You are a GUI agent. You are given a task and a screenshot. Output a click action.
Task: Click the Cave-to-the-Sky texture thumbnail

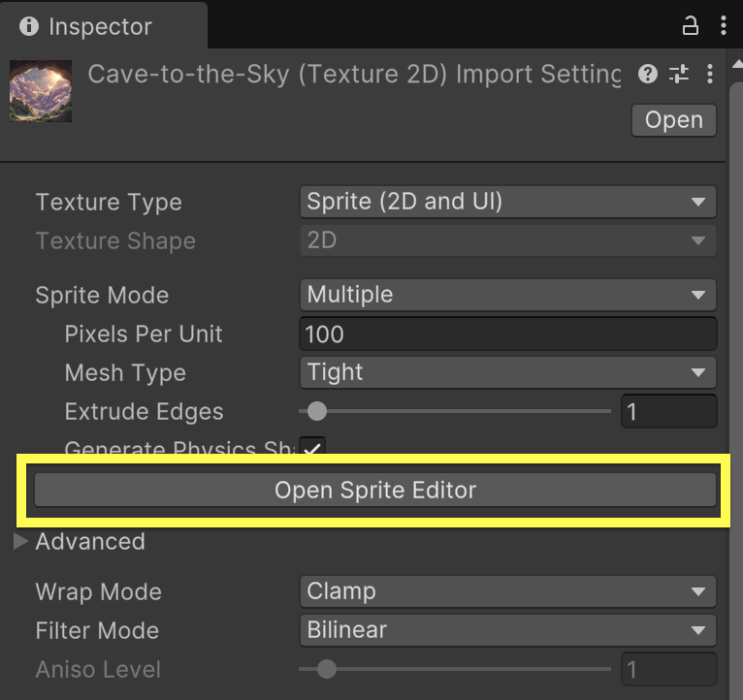41,91
